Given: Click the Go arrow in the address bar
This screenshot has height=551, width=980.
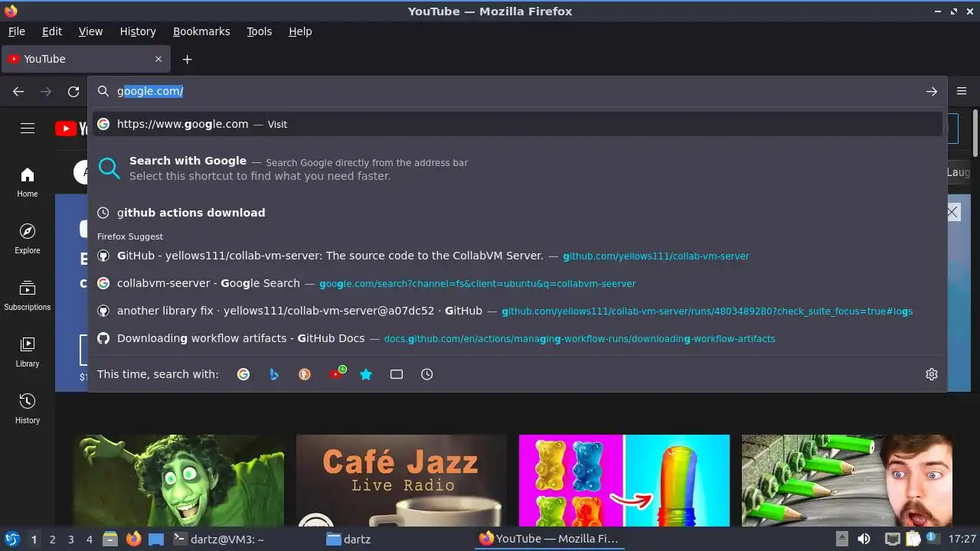Looking at the screenshot, I should point(932,91).
